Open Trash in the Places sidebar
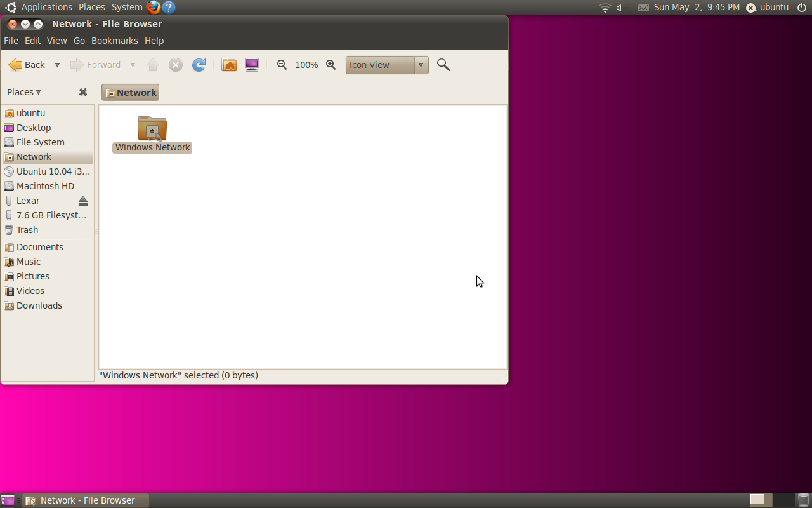 coord(48,230)
